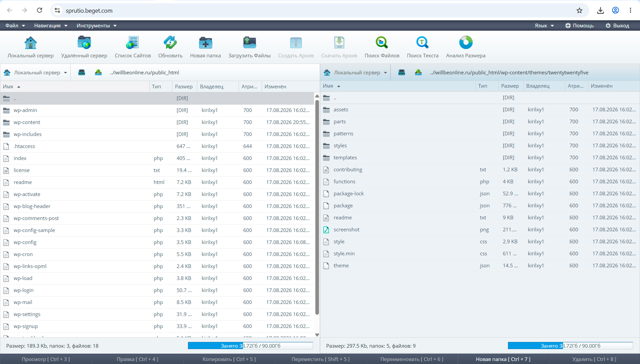This screenshot has width=640, height=364.
Task: Open the Файл menu
Action: pyautogui.click(x=15, y=26)
